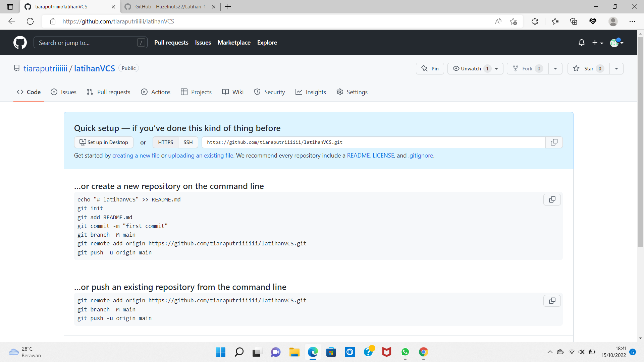
Task: Refresh the page
Action: pos(30,21)
